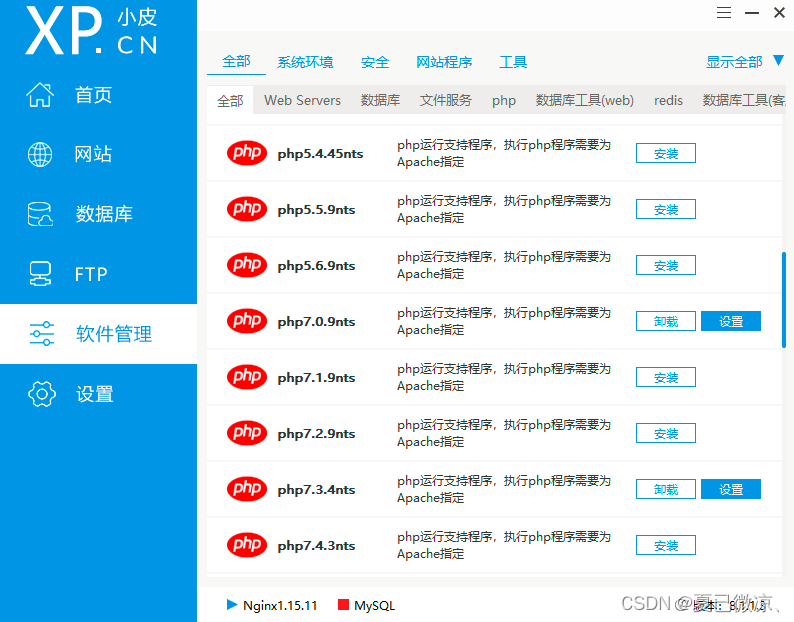Select the redis sub-tab

click(668, 100)
